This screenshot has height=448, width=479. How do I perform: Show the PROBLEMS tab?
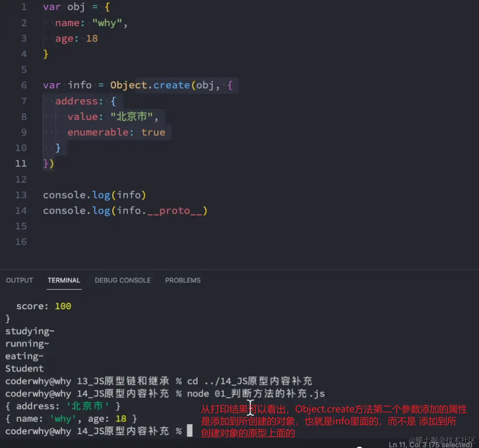(183, 280)
